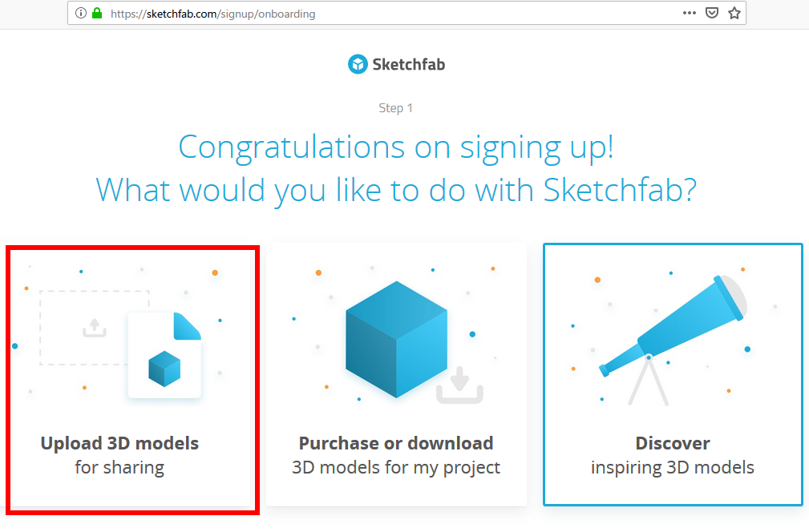Click the upload arrow icon in dashed dropzone
This screenshot has height=532, width=809.
pyautogui.click(x=95, y=328)
